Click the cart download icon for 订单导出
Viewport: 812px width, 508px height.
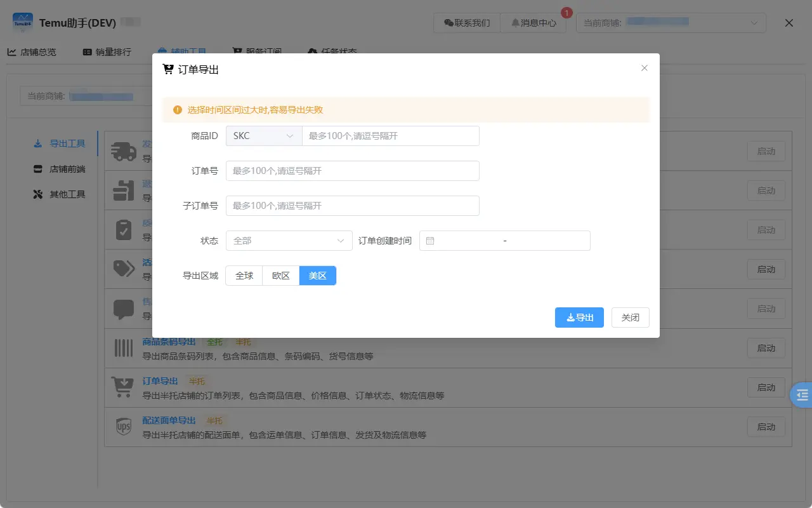(x=123, y=387)
